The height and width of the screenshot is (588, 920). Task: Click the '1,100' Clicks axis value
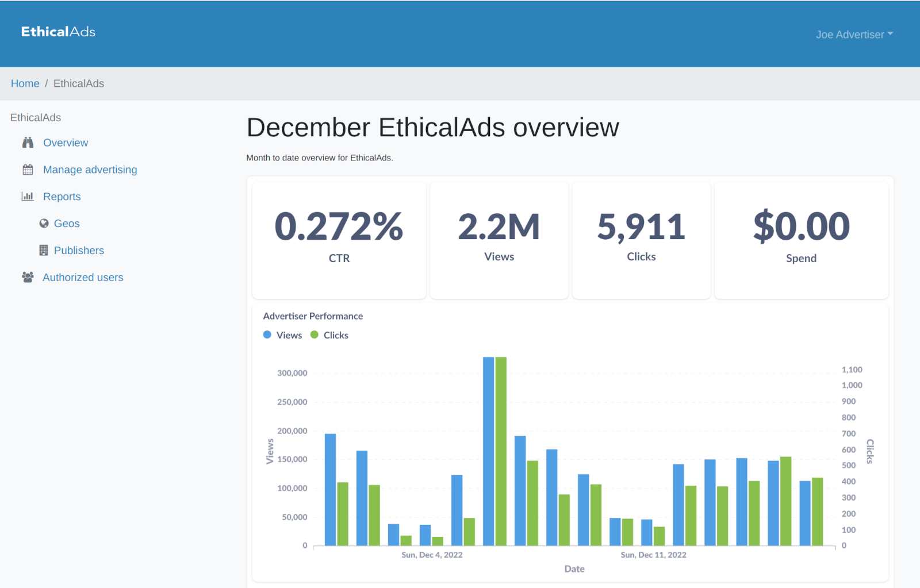click(x=852, y=370)
